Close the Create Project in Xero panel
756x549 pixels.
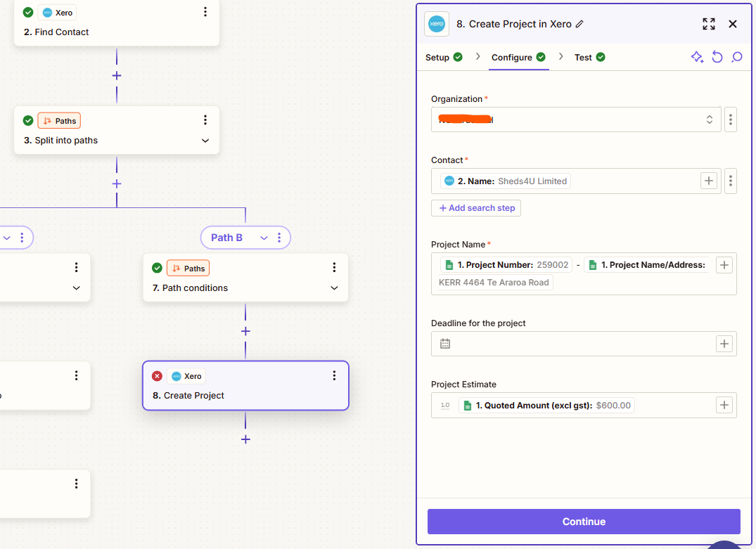point(733,24)
